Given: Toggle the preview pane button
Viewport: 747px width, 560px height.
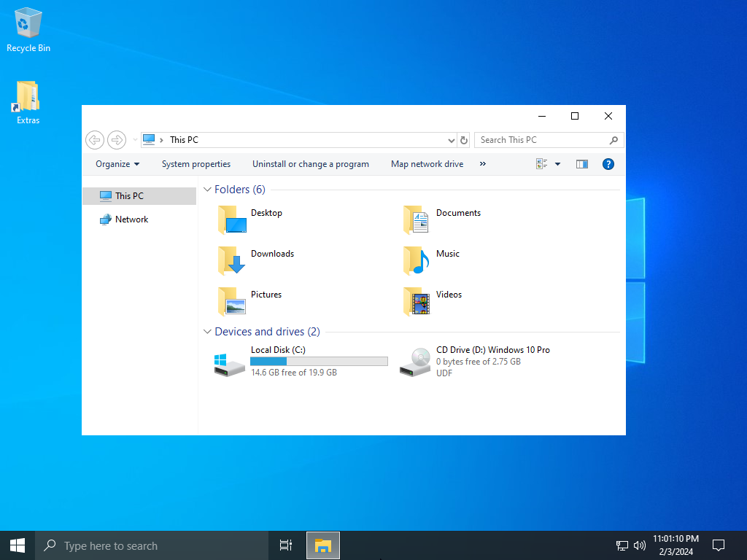Looking at the screenshot, I should pos(581,164).
